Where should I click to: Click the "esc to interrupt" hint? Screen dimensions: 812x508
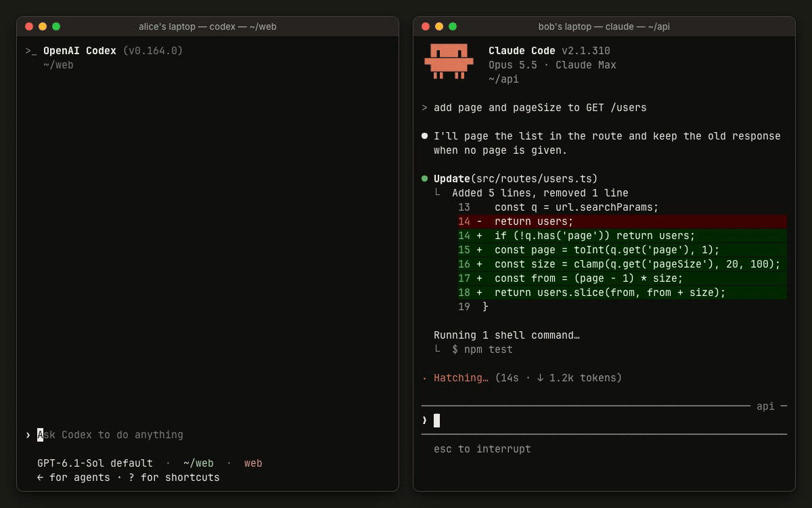tap(482, 449)
